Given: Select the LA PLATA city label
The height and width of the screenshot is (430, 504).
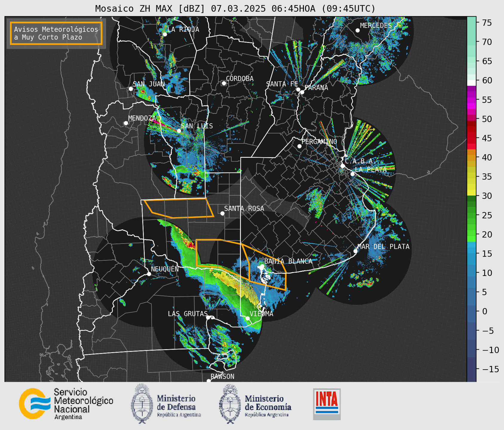Looking at the screenshot, I should tap(371, 169).
